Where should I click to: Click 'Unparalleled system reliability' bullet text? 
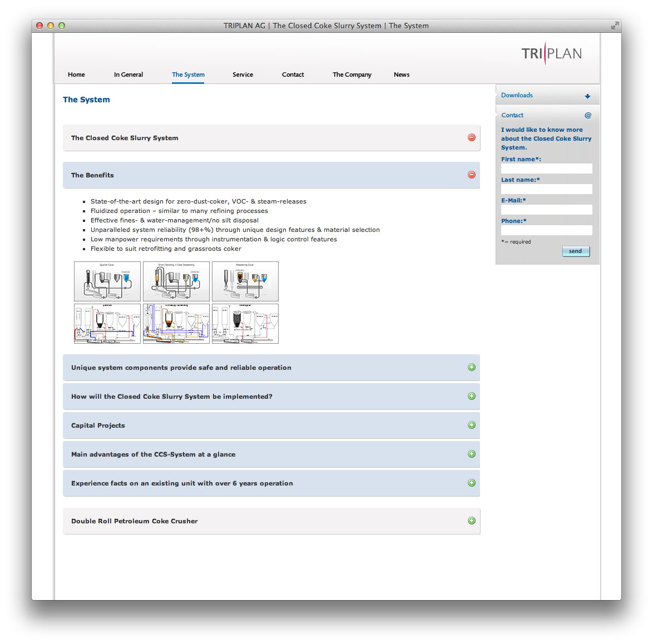coord(235,230)
